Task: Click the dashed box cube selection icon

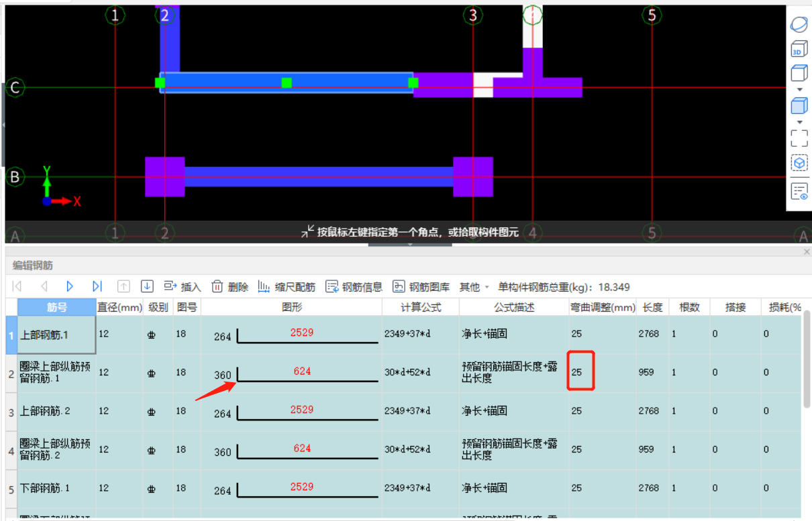Action: 799,163
